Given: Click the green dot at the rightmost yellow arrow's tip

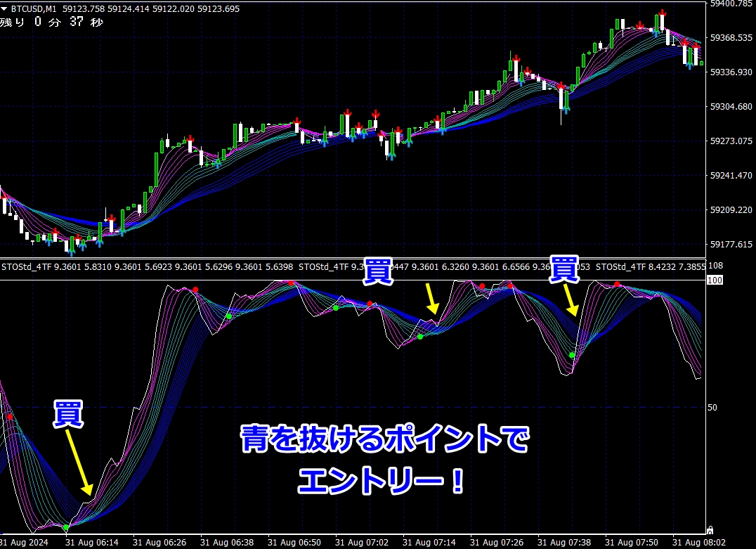Looking at the screenshot, I should (572, 355).
